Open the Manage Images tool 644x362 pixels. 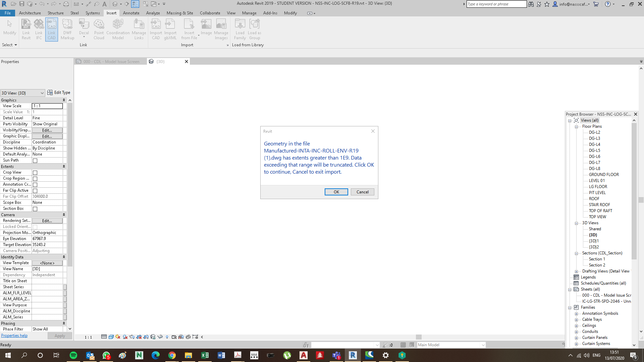coord(221,28)
